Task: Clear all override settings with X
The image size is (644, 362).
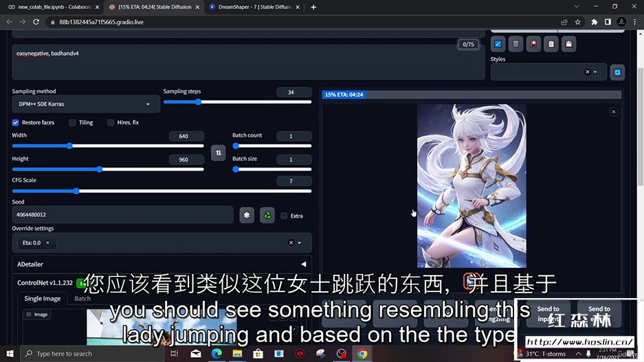Action: coord(291,242)
